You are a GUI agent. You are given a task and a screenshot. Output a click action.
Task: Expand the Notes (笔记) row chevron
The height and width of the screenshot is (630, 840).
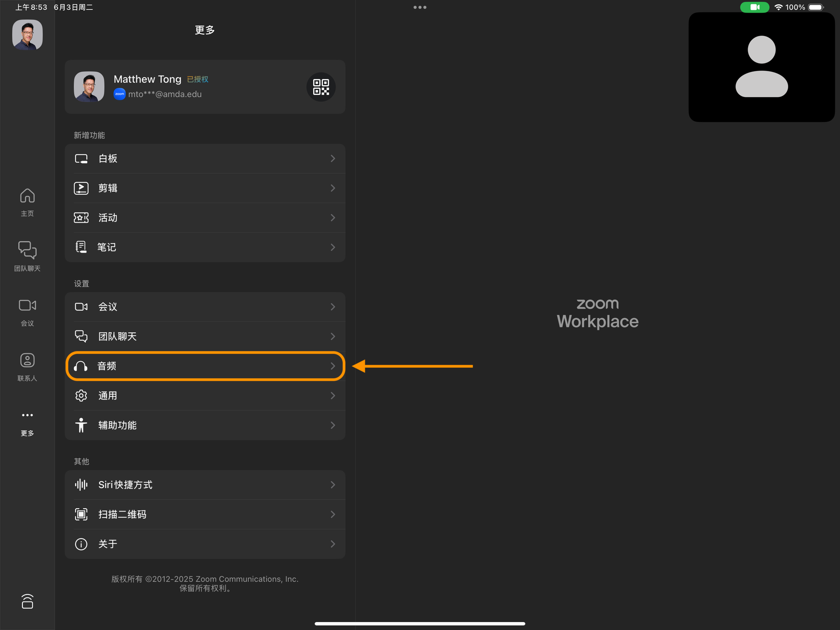coord(333,247)
